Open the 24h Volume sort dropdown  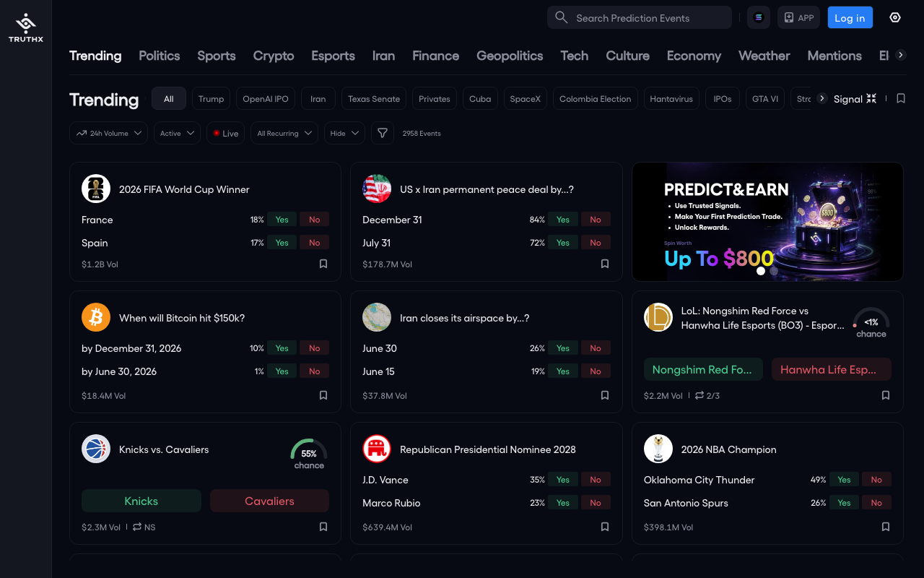click(x=108, y=133)
